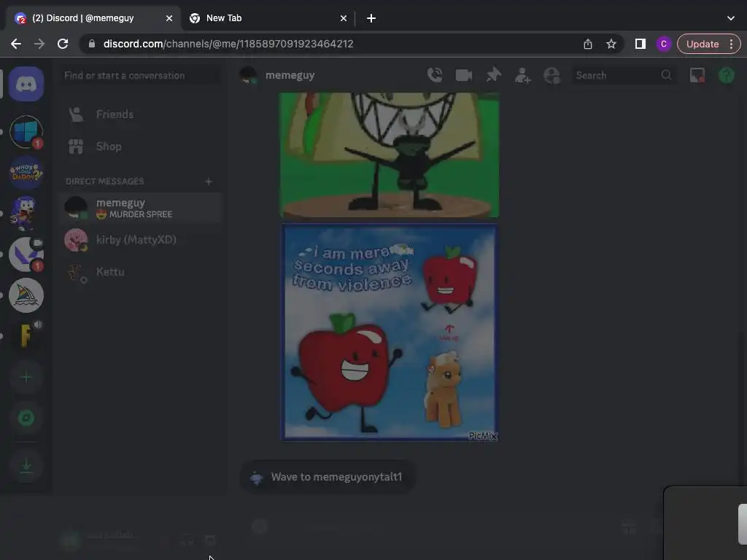The width and height of the screenshot is (747, 560).
Task: Download apps arrow icon in sidebar
Action: [26, 465]
